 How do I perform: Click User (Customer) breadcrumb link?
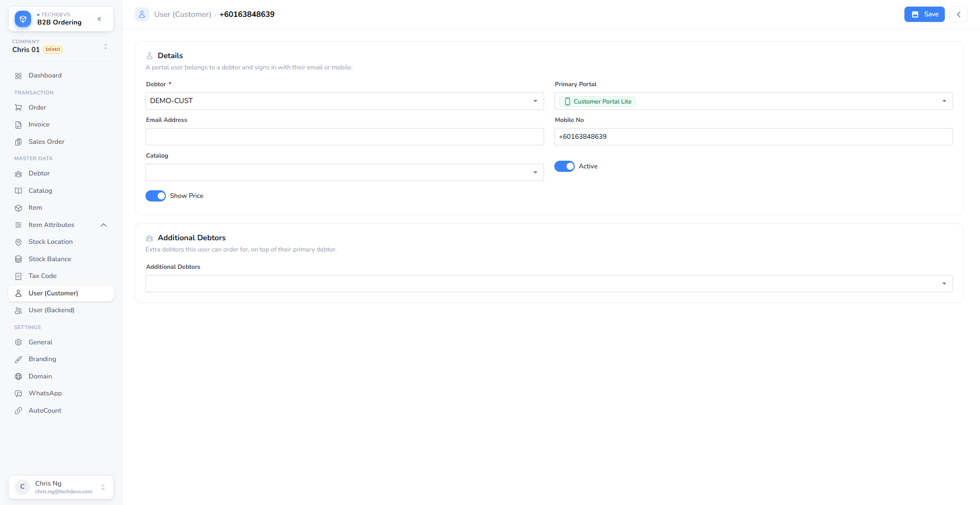coord(183,14)
